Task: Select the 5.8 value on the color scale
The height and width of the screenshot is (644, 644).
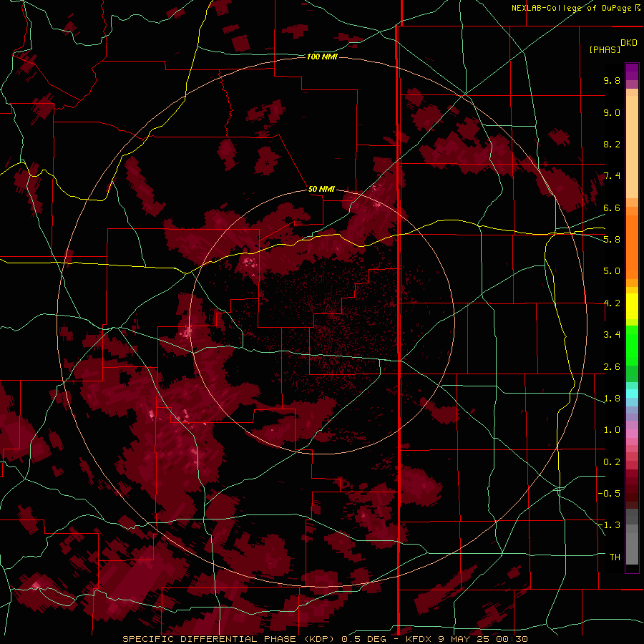Action: (612, 239)
